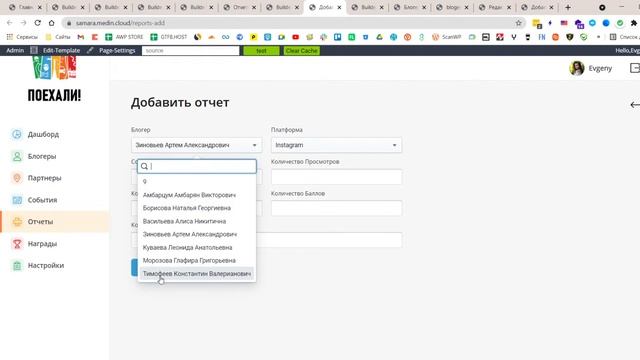Screen dimensions: 640x360
Task: Open Дашборд via its clock icon
Action: point(17,134)
